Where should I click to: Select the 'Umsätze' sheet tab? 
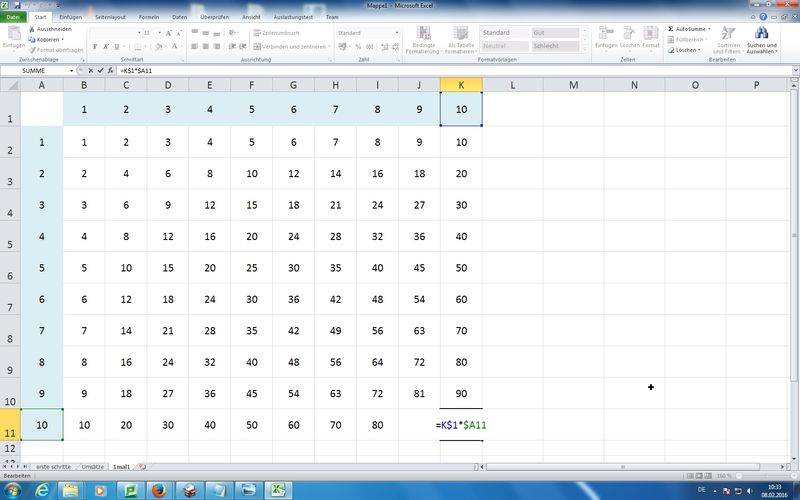[x=93, y=467]
